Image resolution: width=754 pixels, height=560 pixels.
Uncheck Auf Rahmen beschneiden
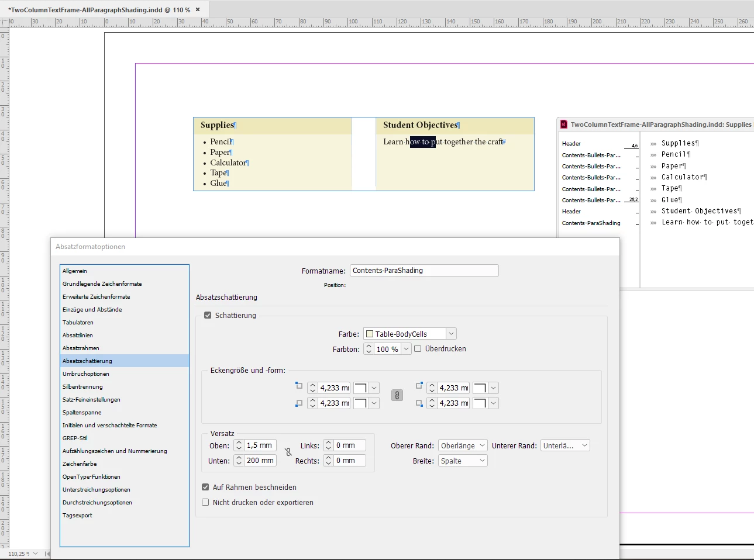click(205, 487)
